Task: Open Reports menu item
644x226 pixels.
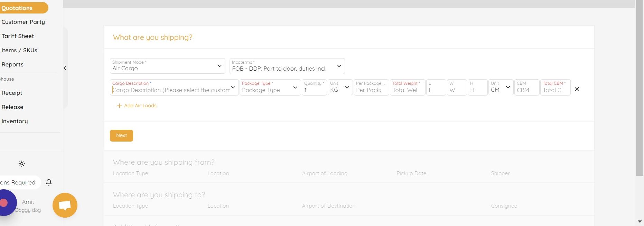Action: (12, 64)
